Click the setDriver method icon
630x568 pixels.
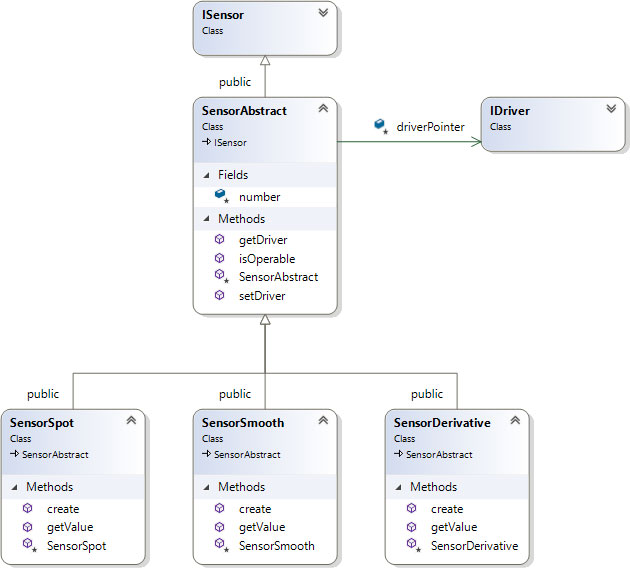(x=219, y=296)
